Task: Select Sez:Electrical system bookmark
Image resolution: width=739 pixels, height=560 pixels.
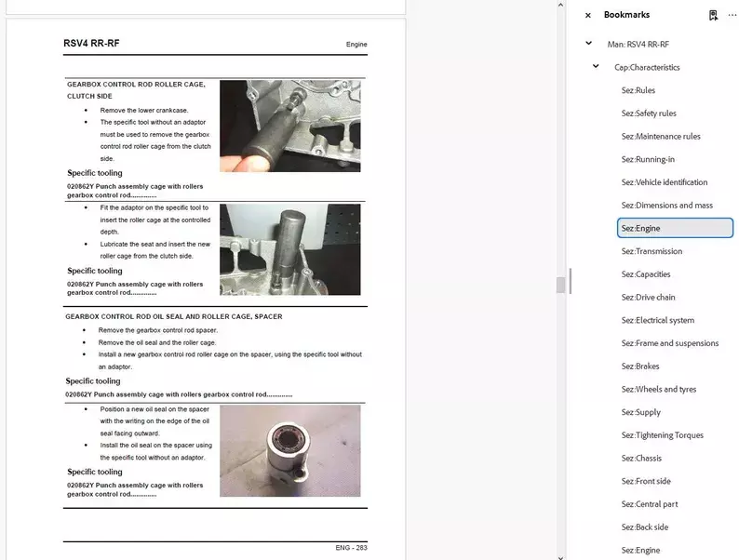Action: click(x=657, y=320)
